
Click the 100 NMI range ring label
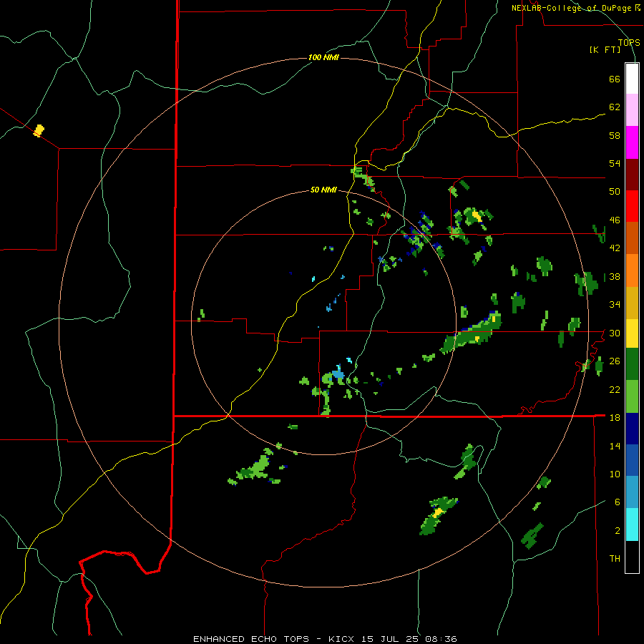pyautogui.click(x=323, y=57)
